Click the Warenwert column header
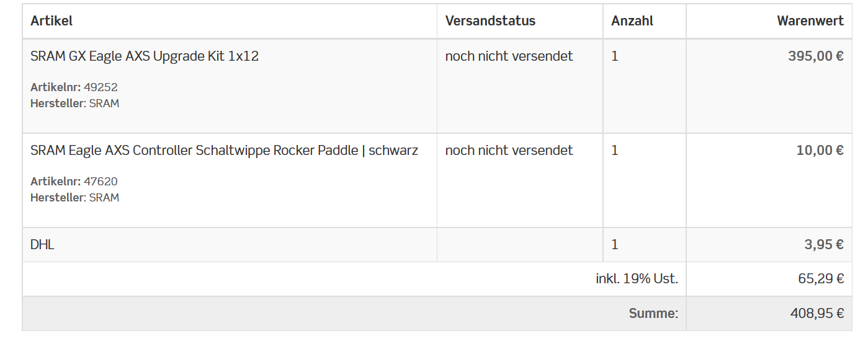This screenshot has height=344, width=868. [x=810, y=21]
